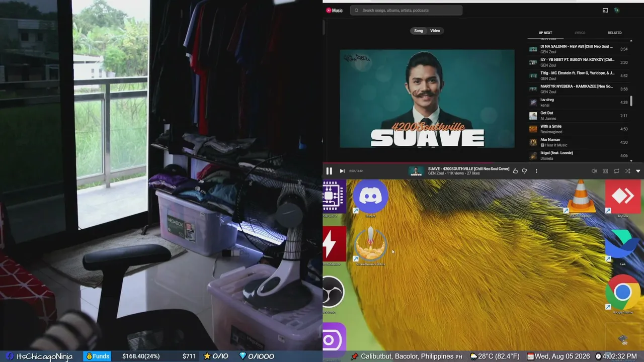Viewport: 644px width, 362px height.
Task: Select the HWMonitor desktop shortcut
Action: (334, 246)
